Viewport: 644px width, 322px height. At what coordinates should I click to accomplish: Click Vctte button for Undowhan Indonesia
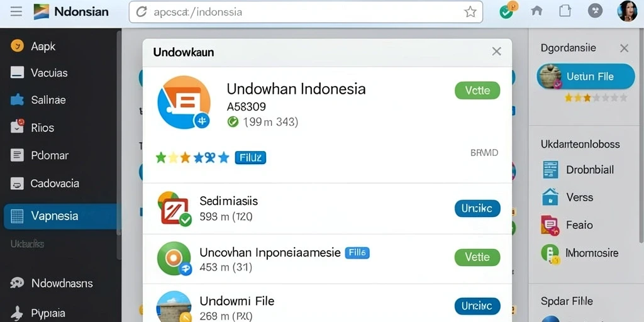[477, 91]
